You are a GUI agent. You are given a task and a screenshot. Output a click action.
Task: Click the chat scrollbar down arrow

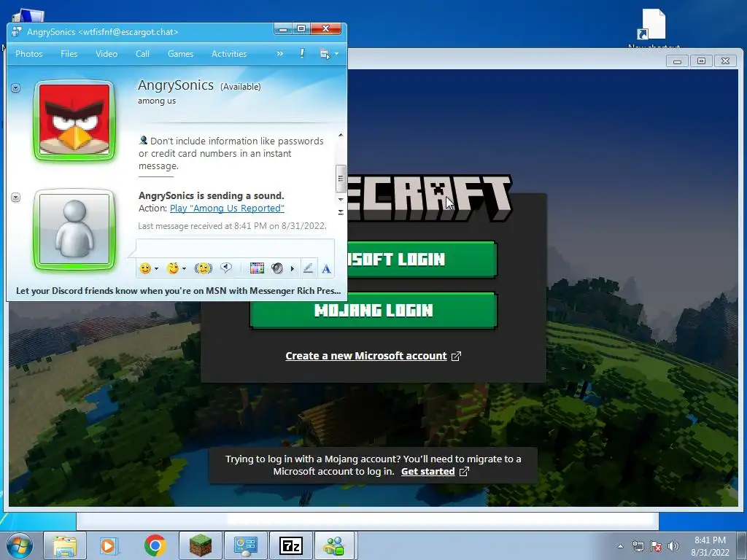(341, 199)
